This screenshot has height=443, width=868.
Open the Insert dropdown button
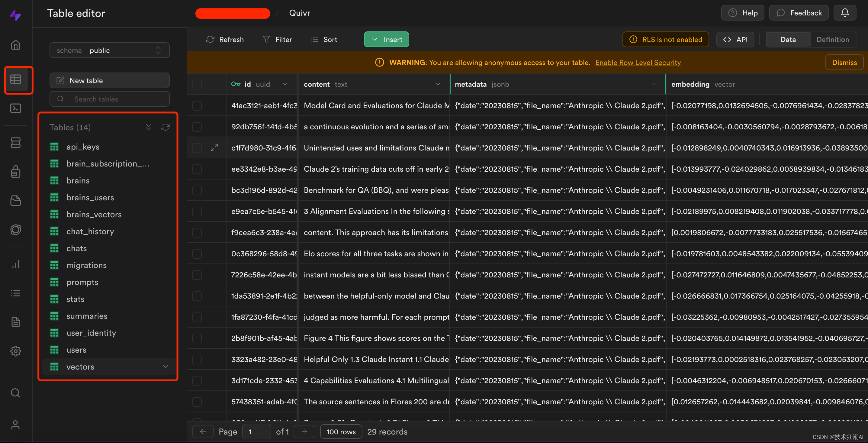pos(386,40)
